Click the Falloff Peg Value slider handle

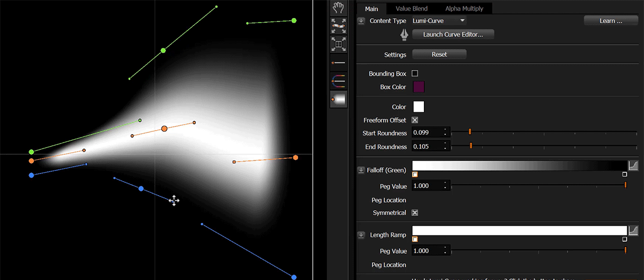625,185
